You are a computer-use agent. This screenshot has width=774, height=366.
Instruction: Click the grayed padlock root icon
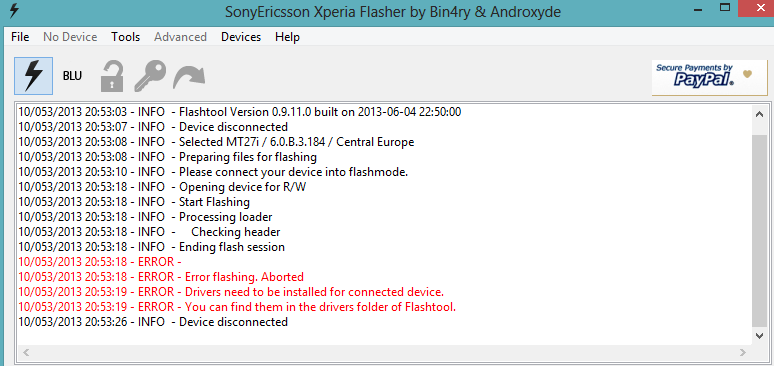[x=112, y=76]
